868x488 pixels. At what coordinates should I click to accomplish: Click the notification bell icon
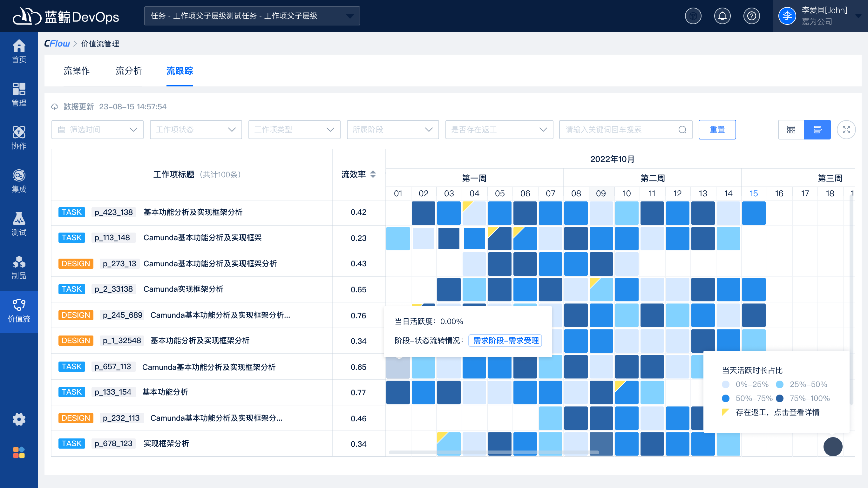tap(722, 16)
